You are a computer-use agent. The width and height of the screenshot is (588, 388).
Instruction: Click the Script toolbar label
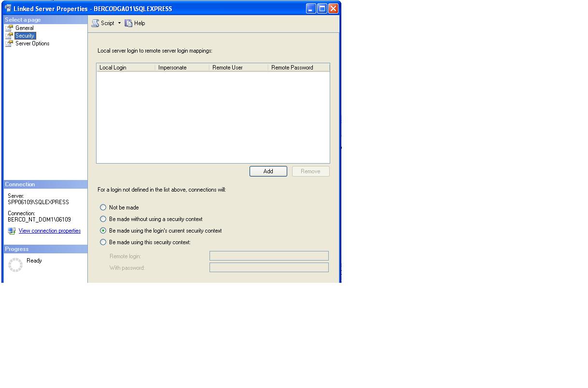click(x=108, y=23)
